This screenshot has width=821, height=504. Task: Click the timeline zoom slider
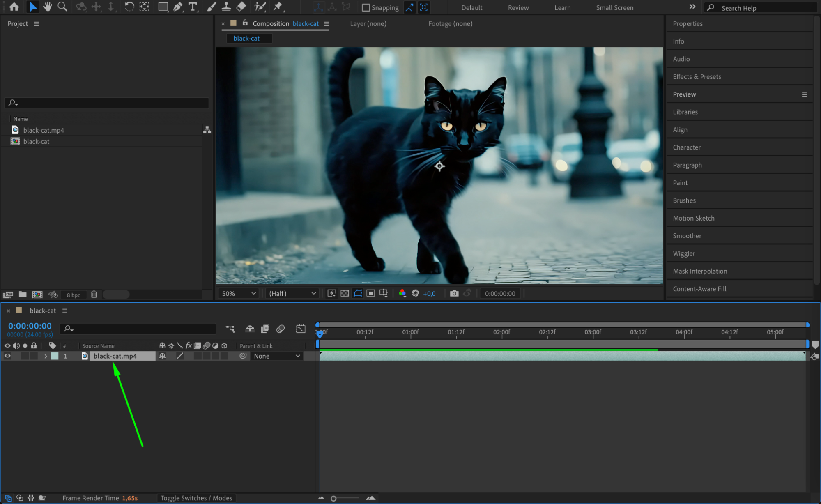click(334, 498)
